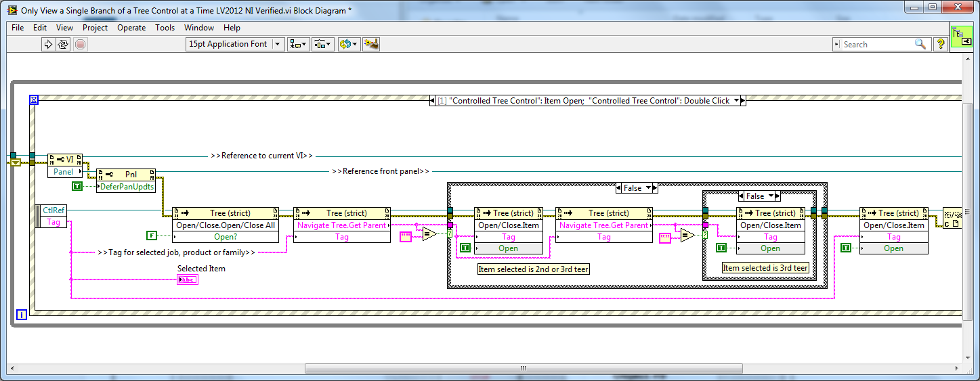Click Run Continuously button
Viewport: 980px width, 381px height.
(63, 44)
